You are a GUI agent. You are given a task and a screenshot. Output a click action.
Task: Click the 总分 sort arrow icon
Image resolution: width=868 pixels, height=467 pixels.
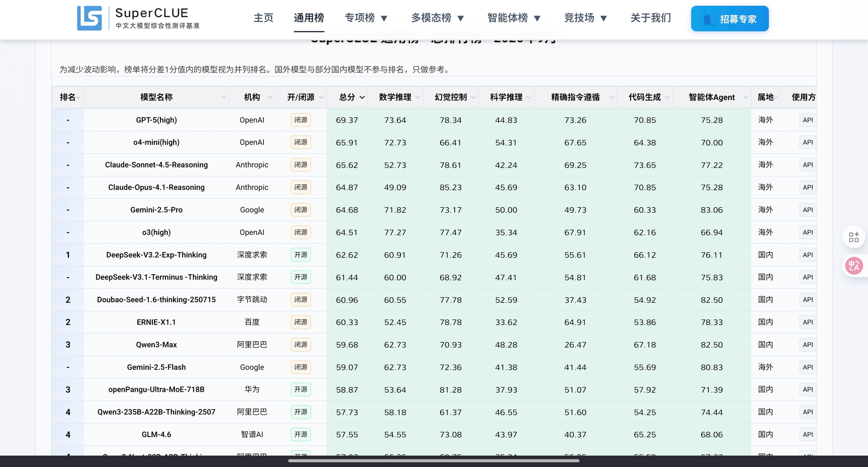click(362, 97)
